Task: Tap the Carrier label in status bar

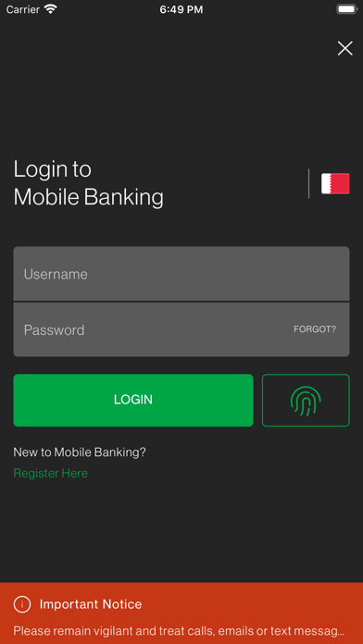Action: click(x=23, y=9)
